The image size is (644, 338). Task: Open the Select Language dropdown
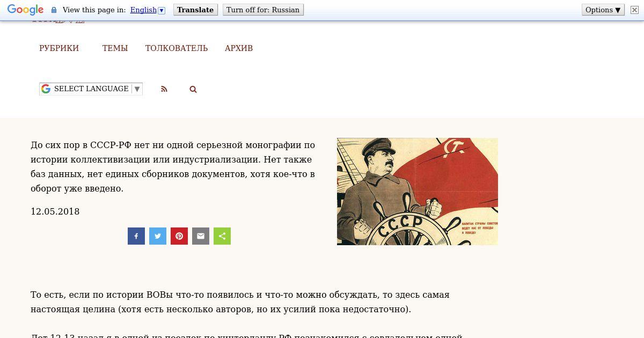pyautogui.click(x=91, y=89)
